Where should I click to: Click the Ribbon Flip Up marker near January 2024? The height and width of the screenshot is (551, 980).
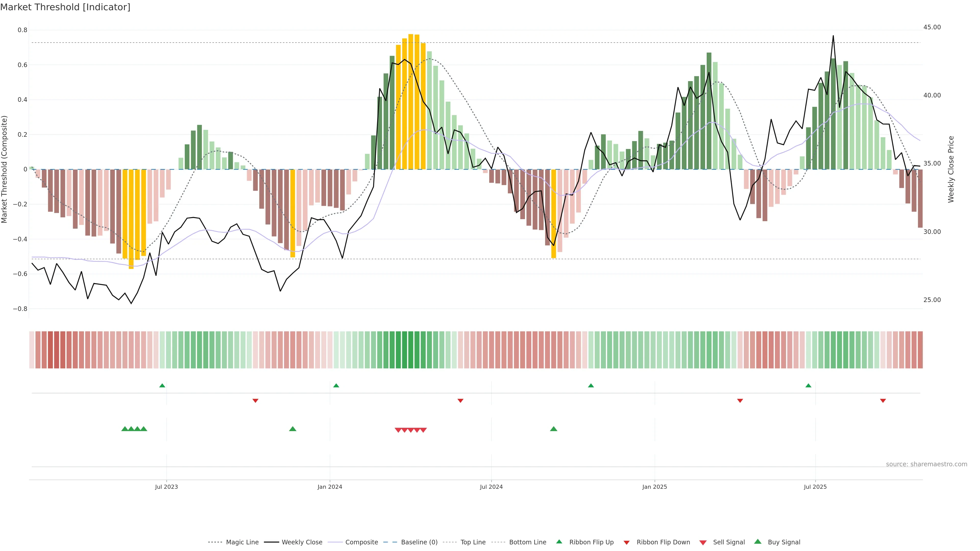click(336, 386)
